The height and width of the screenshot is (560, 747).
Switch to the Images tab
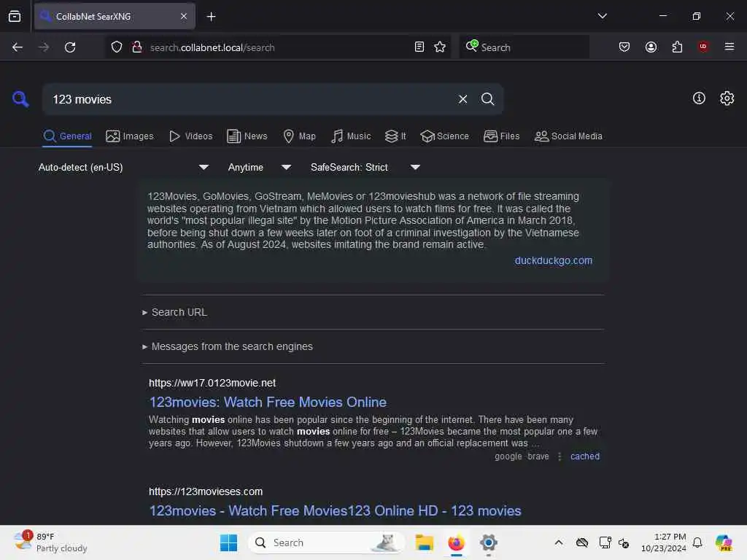pos(130,136)
